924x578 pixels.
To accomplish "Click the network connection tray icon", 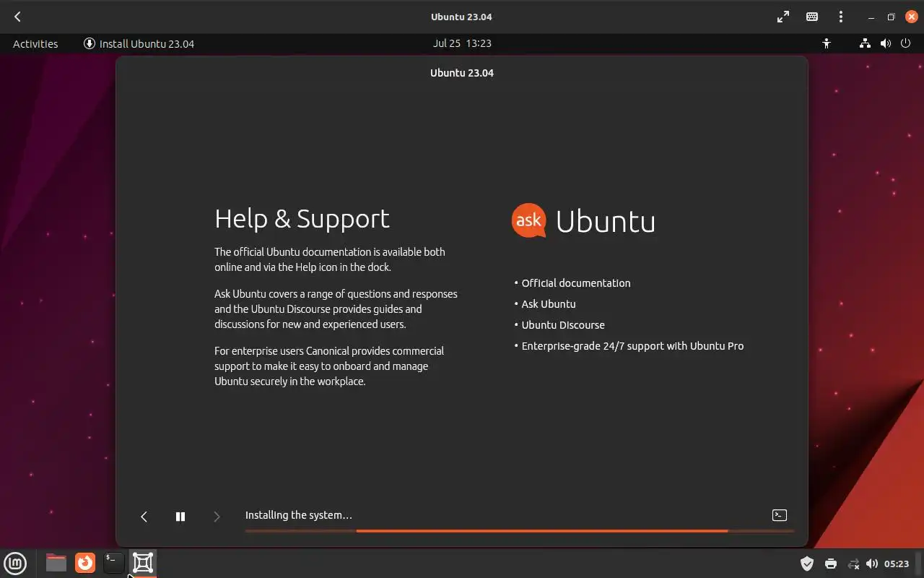I will [853, 564].
